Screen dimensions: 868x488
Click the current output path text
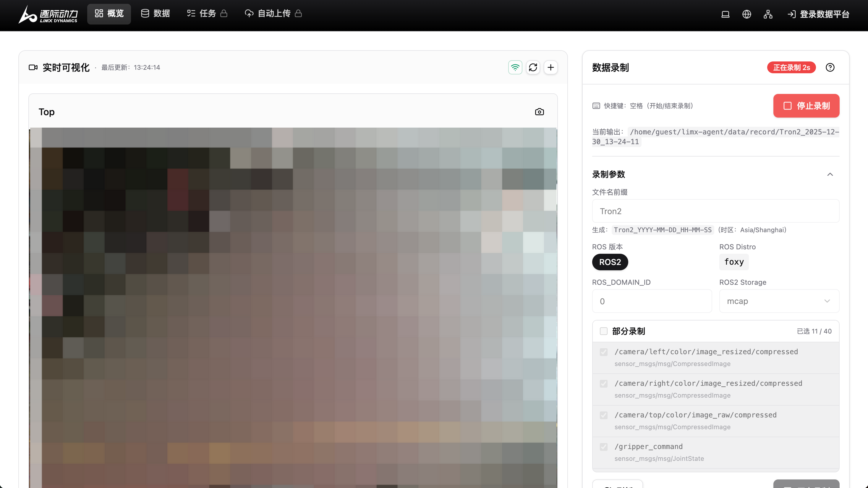[x=716, y=137]
